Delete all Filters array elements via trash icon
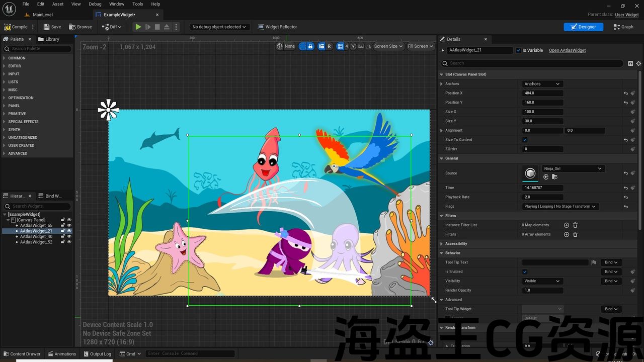 coord(575,234)
